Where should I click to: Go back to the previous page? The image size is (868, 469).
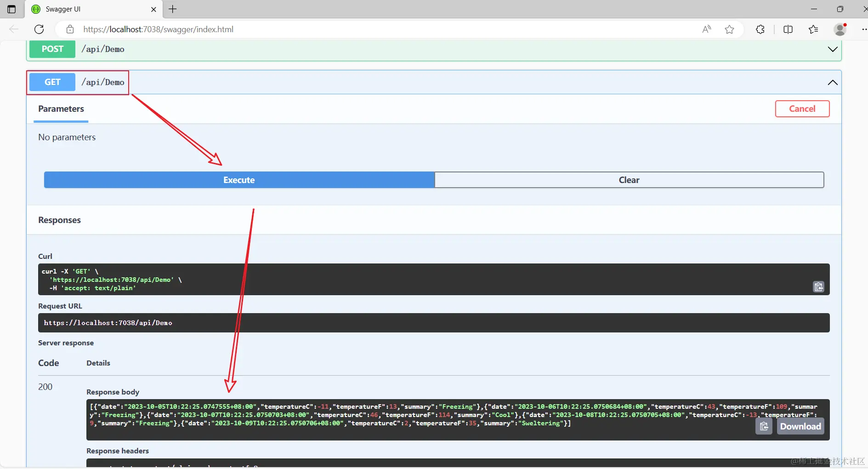point(14,29)
